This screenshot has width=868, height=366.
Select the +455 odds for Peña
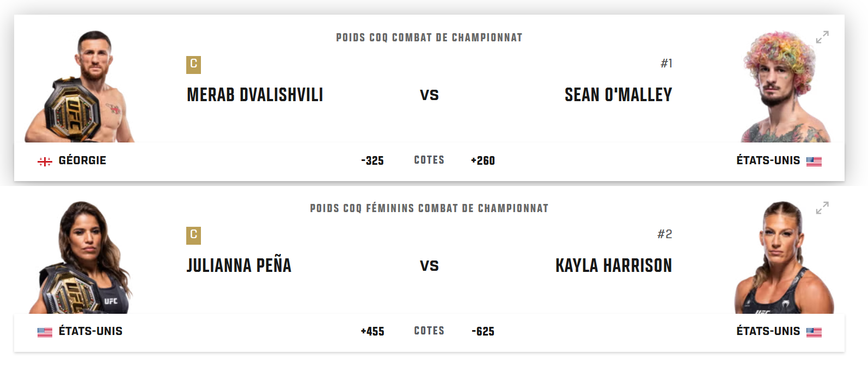pyautogui.click(x=372, y=331)
